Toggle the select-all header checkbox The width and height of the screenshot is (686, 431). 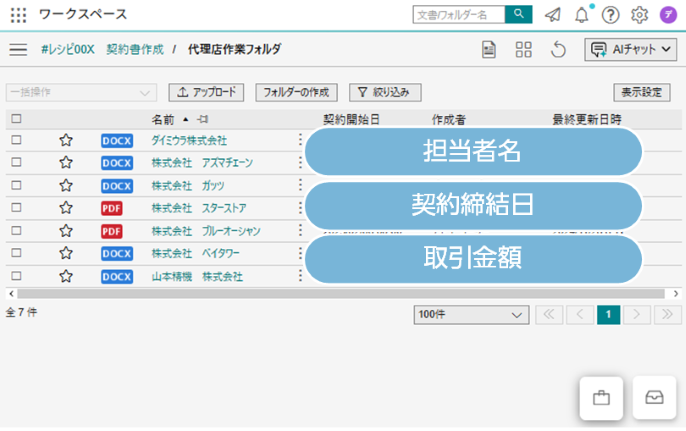coord(16,119)
